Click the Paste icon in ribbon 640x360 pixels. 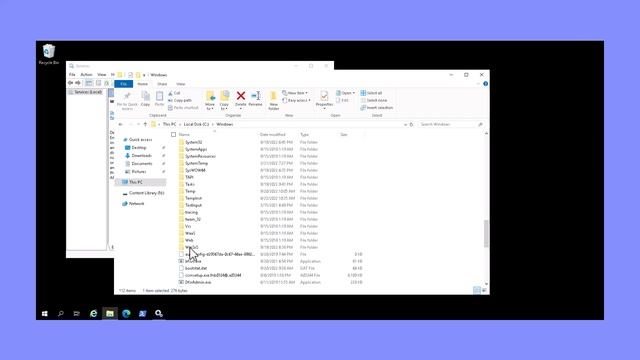159,96
